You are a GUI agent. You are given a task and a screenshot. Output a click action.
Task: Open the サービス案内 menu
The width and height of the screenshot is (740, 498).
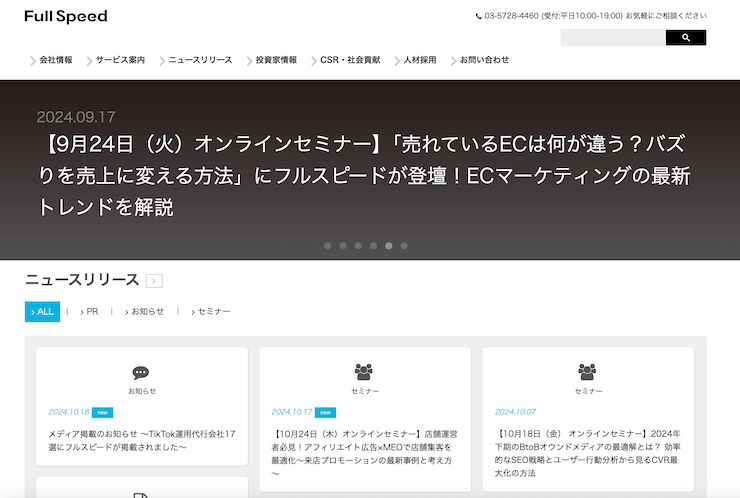coord(120,60)
